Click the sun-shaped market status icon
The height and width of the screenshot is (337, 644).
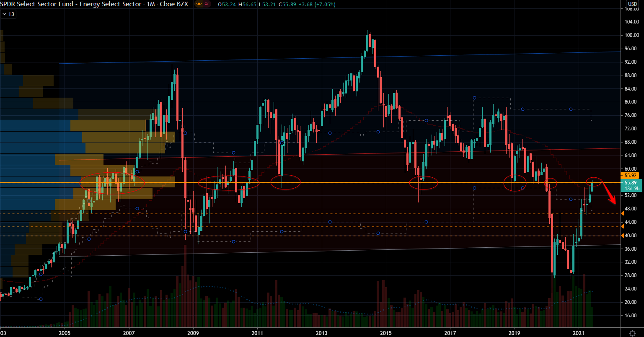pos(198,4)
